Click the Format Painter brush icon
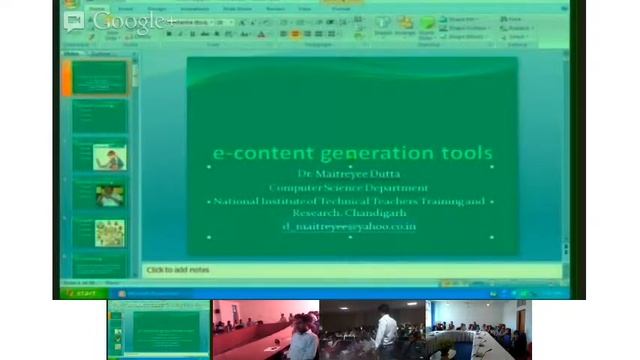 (x=92, y=37)
